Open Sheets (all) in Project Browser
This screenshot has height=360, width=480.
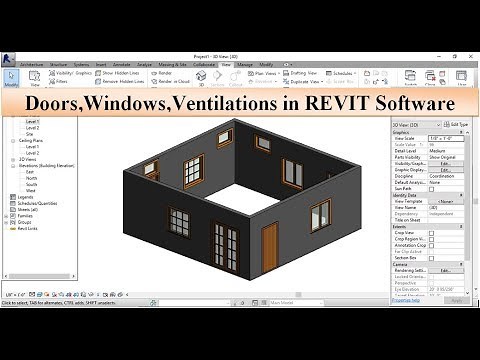(x=24, y=210)
